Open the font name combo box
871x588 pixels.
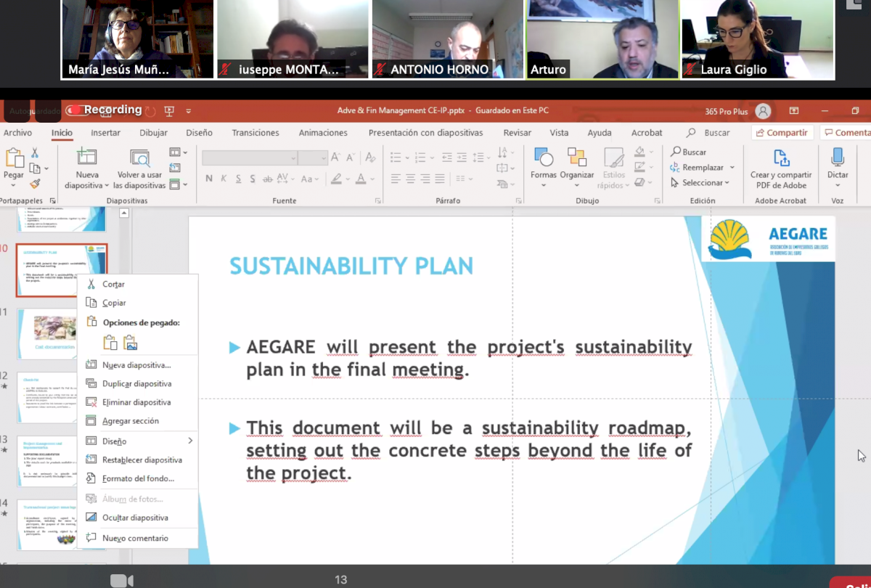(x=250, y=158)
